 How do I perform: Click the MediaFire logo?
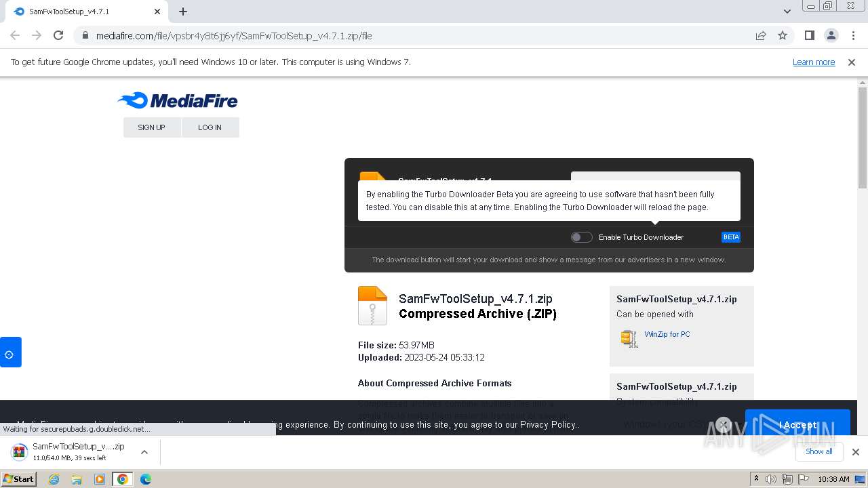(x=178, y=101)
